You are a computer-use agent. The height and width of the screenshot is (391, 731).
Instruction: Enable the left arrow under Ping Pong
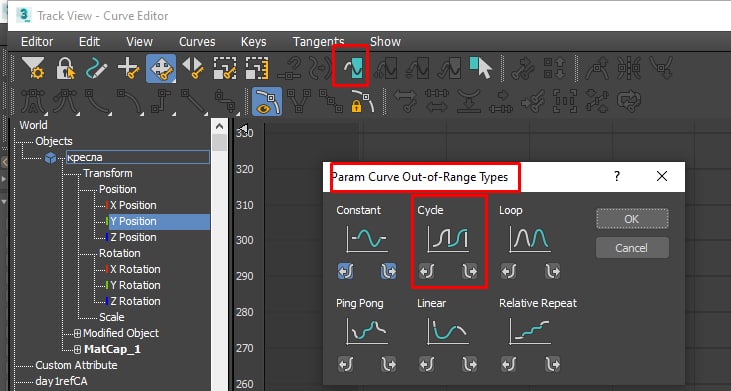[345, 364]
